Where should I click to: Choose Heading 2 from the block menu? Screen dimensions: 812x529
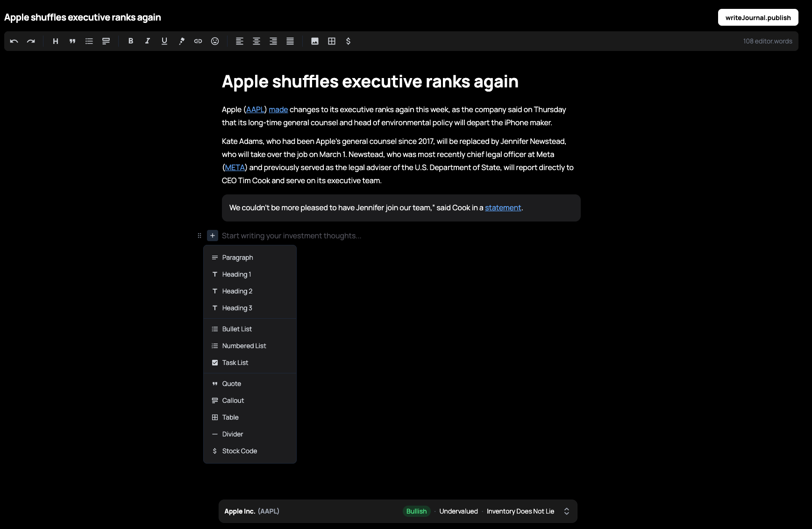pos(237,291)
